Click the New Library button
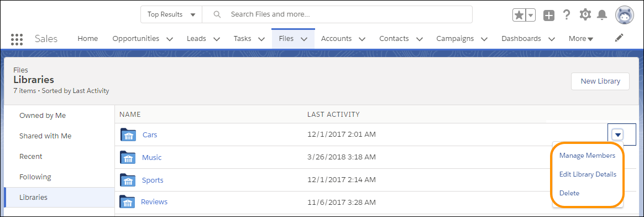Image resolution: width=644 pixels, height=217 pixels. tap(600, 81)
